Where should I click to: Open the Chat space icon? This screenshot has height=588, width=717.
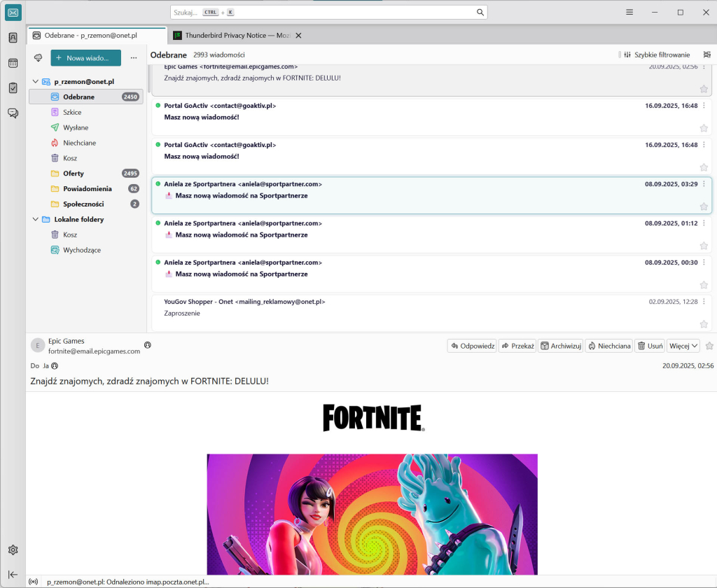point(13,113)
